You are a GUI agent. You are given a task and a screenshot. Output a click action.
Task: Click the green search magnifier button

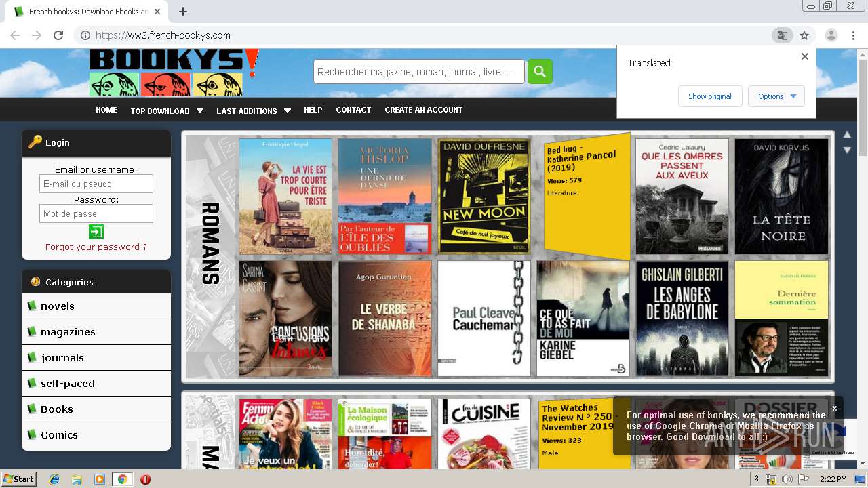tap(540, 71)
